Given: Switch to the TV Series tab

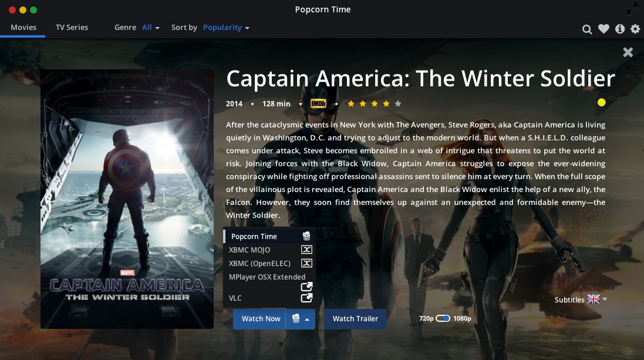Looking at the screenshot, I should [72, 27].
